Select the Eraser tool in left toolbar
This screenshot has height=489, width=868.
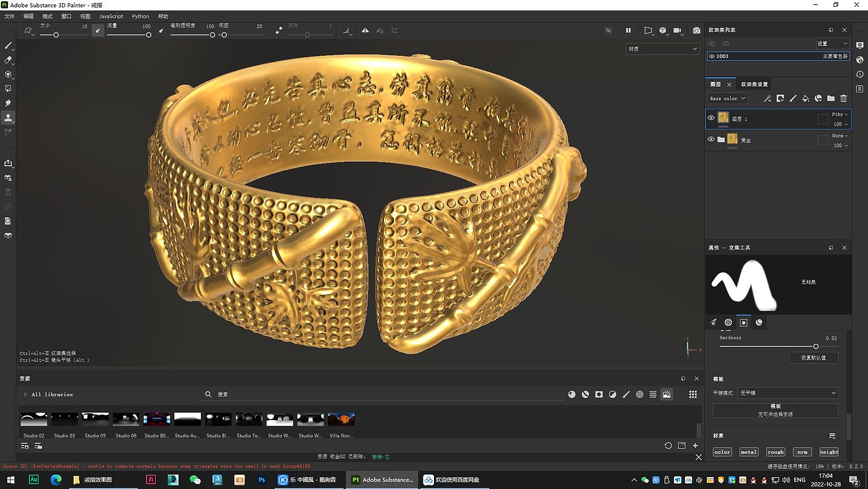click(x=8, y=60)
